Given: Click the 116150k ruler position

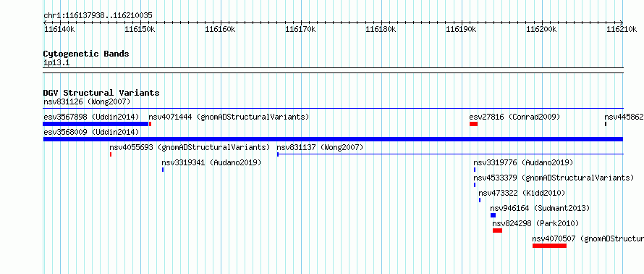Looking at the screenshot, I should pos(140,29).
